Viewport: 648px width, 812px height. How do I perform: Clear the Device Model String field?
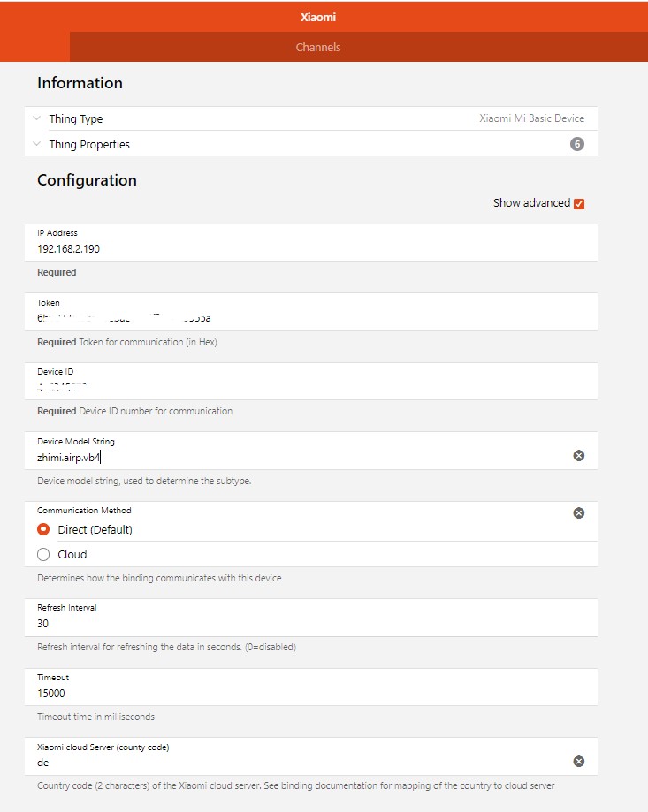[578, 455]
